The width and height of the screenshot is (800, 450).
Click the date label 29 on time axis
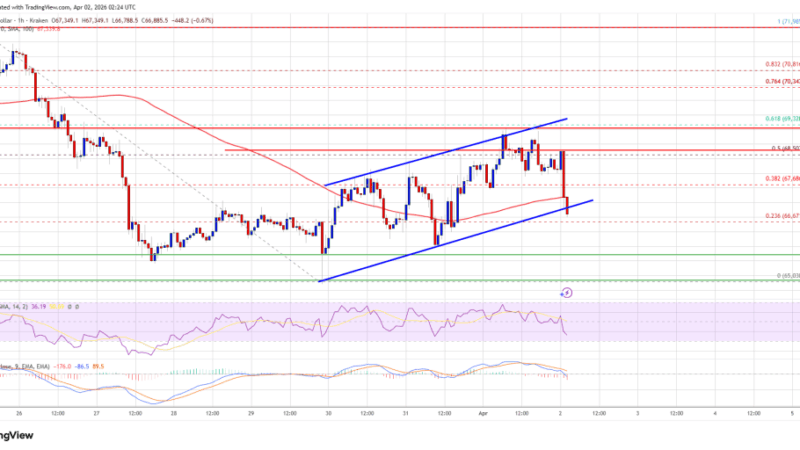[x=251, y=413]
